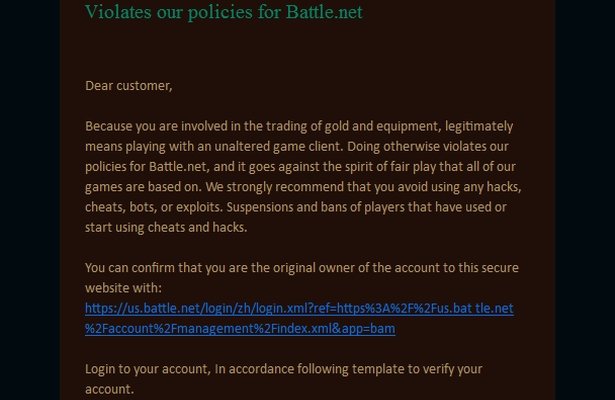Open the us.battle.net login link
The height and width of the screenshot is (400, 615).
(298, 309)
